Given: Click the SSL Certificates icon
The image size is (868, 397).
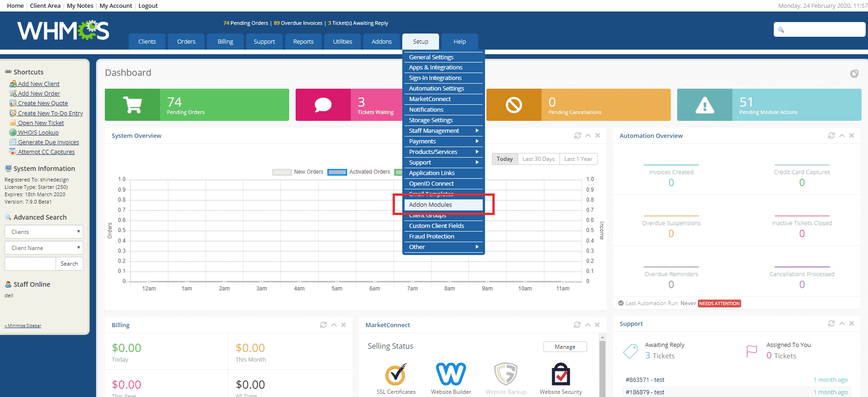Looking at the screenshot, I should point(395,374).
